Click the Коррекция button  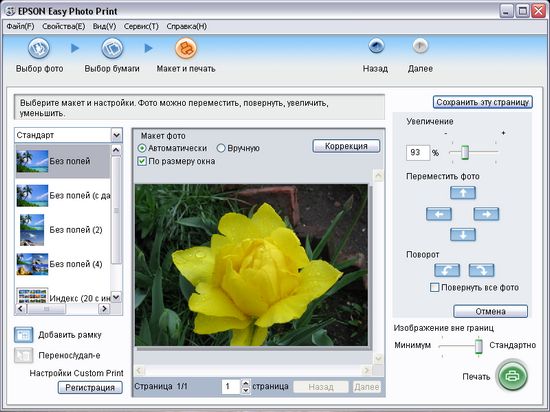pos(346,146)
